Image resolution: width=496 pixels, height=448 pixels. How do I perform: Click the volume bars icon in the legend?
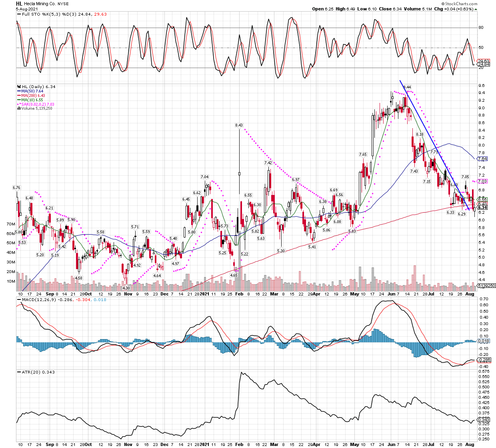[19, 108]
